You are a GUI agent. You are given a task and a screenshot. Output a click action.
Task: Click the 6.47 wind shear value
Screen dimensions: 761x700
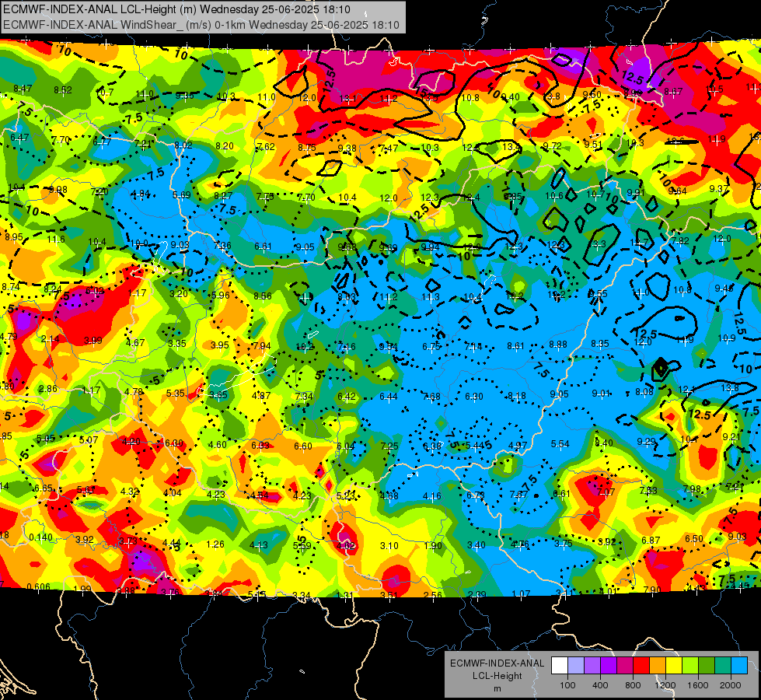(19, 138)
